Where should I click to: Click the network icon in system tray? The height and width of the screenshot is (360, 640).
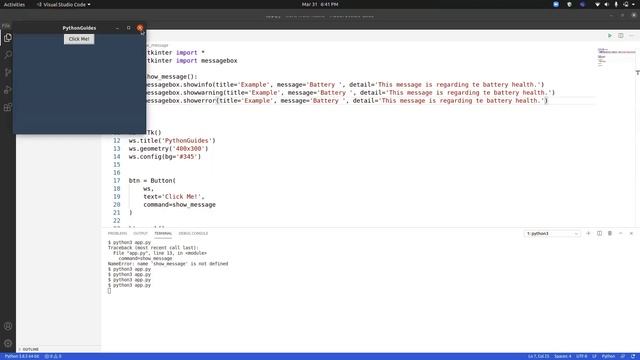pos(597,4)
